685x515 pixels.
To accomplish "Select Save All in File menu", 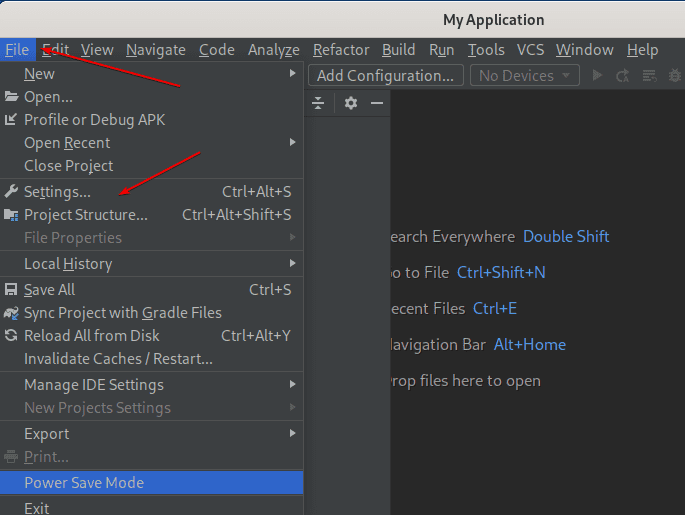I will coord(49,290).
